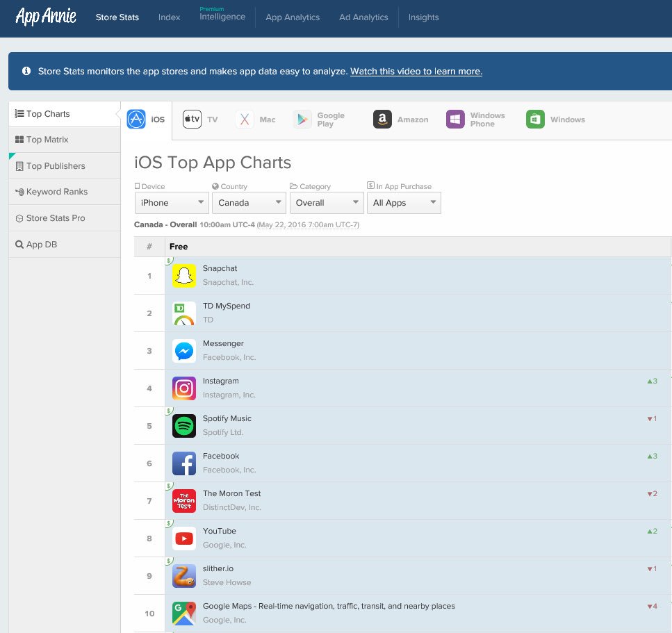The height and width of the screenshot is (633, 672).
Task: Open publisher link Spotify Ltd.
Action: pos(223,432)
